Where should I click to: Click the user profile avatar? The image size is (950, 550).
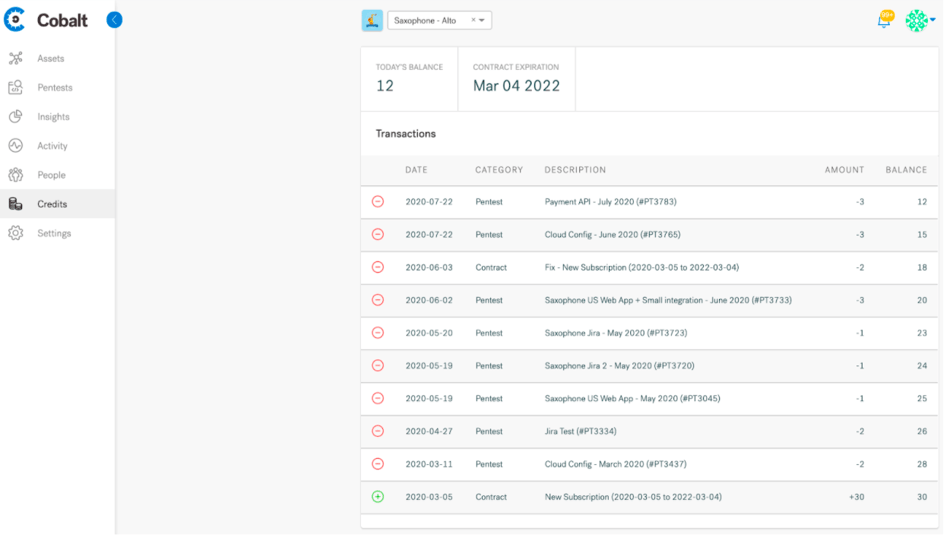tap(916, 20)
